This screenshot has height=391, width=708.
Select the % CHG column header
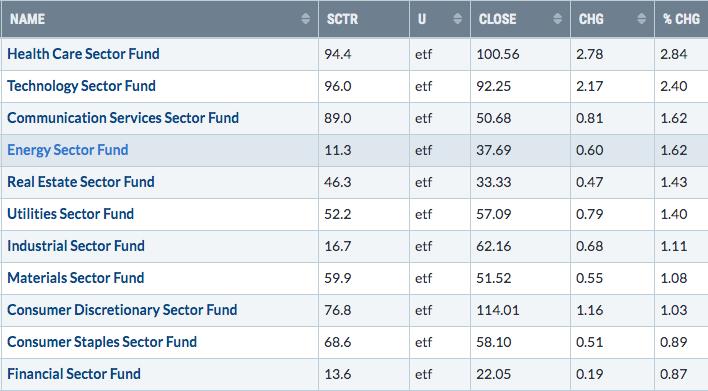pyautogui.click(x=681, y=19)
